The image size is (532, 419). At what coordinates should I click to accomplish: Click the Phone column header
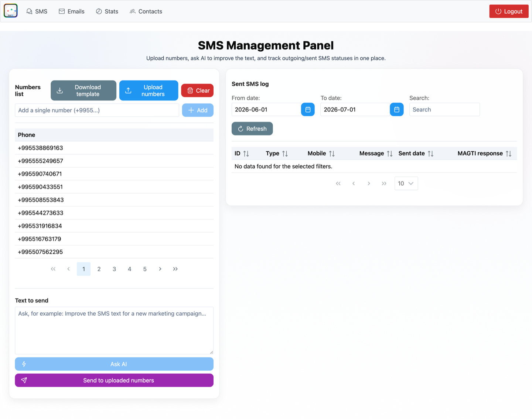tap(114, 135)
